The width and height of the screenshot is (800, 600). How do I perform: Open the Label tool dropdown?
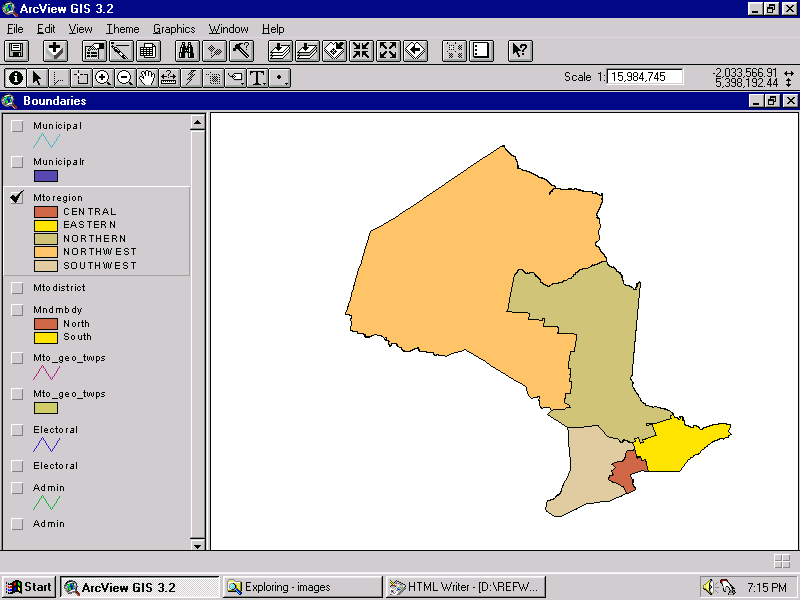pos(235,78)
